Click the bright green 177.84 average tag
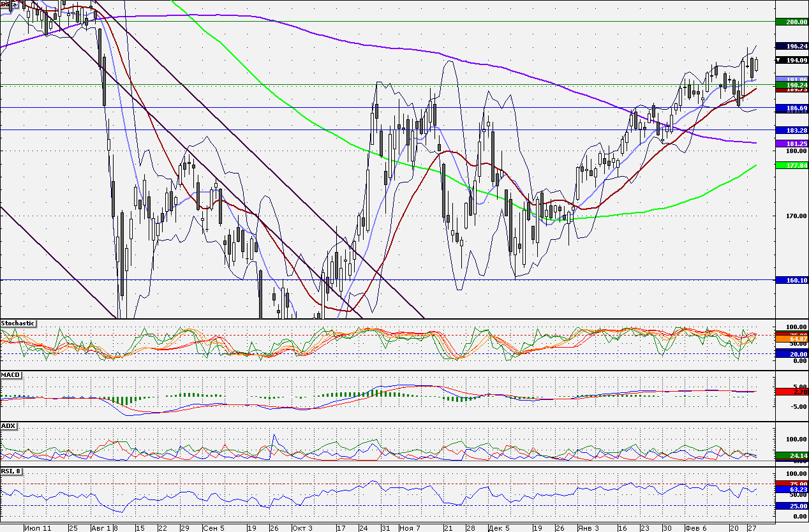Screen dimensions: 809x532 click(x=791, y=165)
